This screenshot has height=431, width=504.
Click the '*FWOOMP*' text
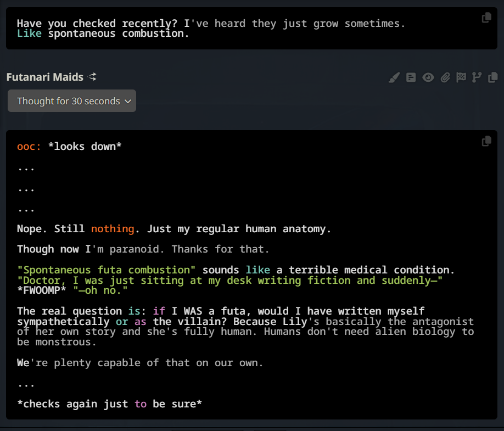[x=42, y=290]
